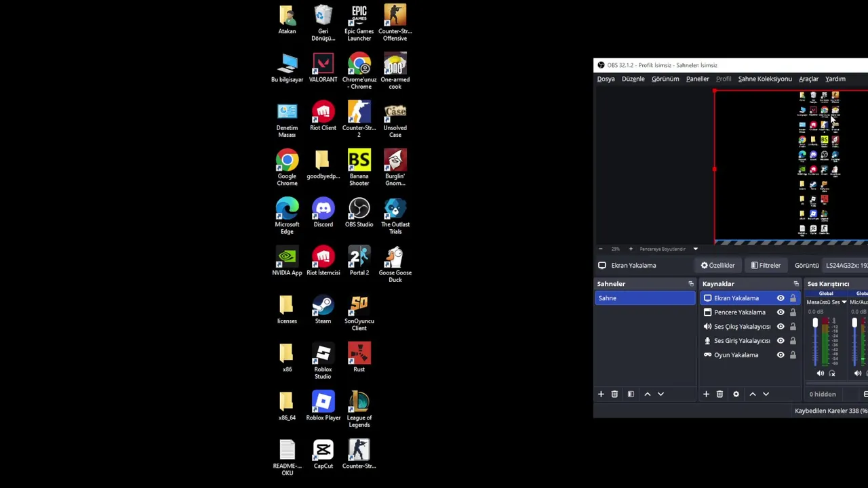Viewport: 868px width, 488px height.
Task: Pop out the Sahneler dock panel
Action: 691,284
